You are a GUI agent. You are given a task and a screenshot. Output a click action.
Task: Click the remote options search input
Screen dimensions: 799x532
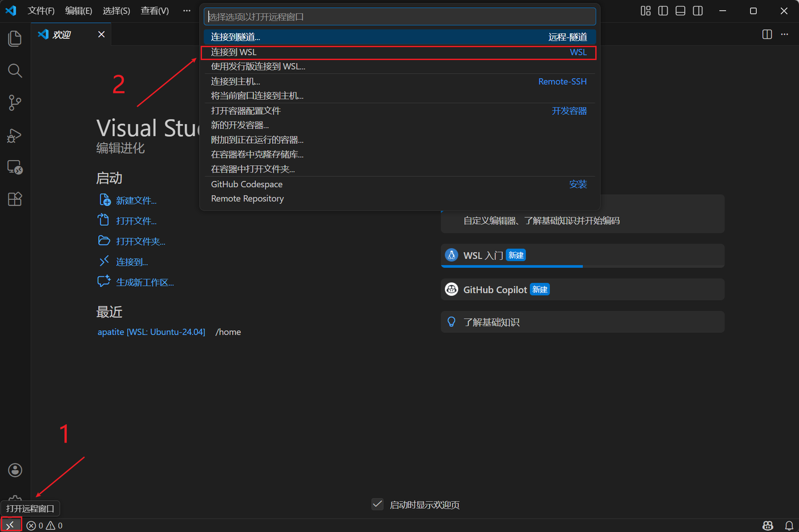point(399,17)
